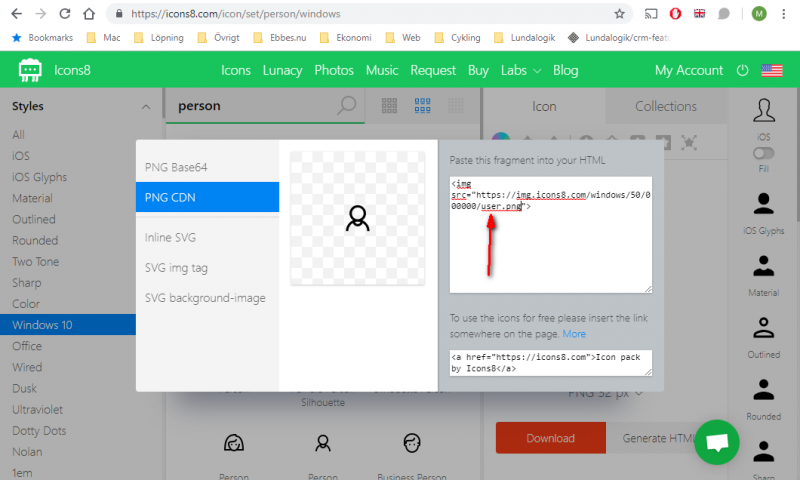
Task: Open language selector US flag
Action: (771, 70)
